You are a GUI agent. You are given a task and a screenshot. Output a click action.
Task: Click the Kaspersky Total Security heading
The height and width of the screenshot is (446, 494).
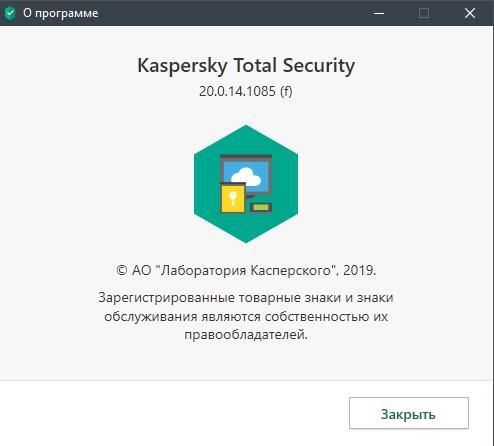246,65
